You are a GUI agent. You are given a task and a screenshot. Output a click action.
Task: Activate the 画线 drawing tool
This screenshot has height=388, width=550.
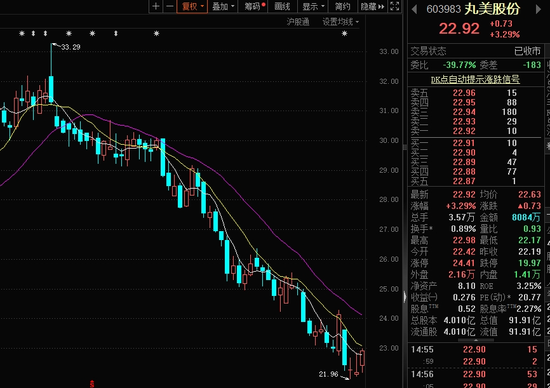282,6
